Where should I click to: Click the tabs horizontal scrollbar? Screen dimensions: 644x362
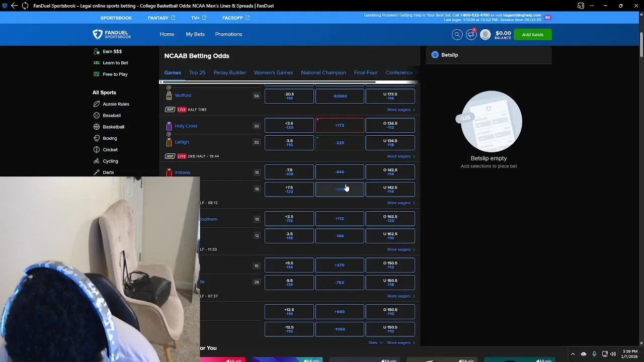click(x=268, y=82)
